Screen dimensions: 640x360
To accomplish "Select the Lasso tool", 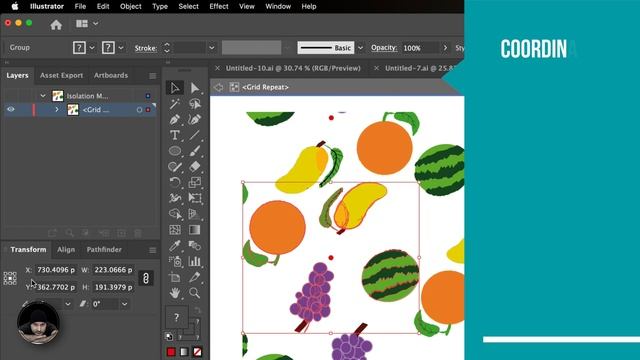I will click(195, 104).
